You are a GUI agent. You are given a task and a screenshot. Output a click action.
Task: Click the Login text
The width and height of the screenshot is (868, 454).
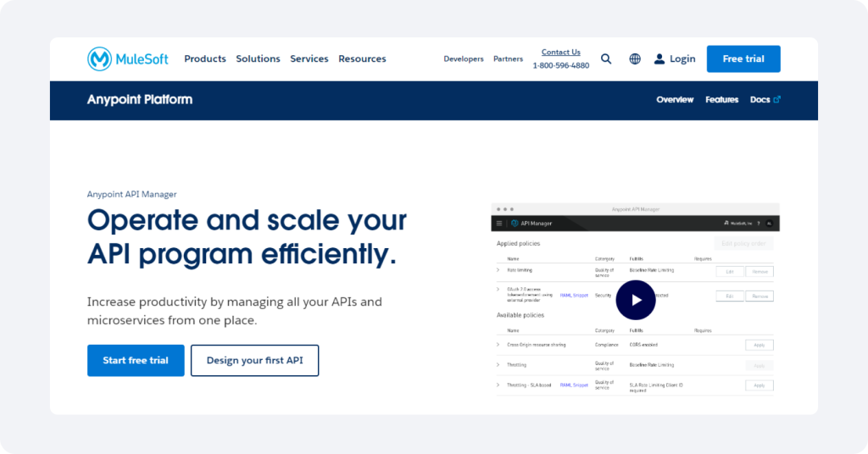tap(682, 58)
